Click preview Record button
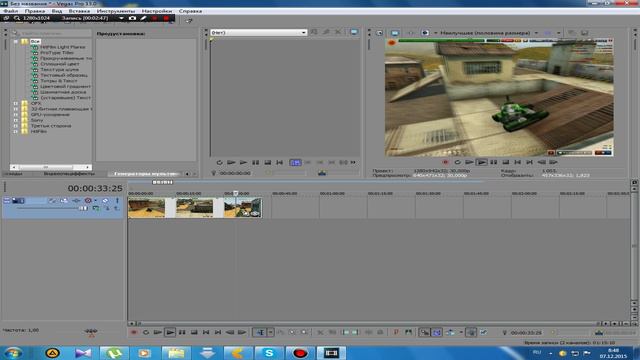 point(445,162)
